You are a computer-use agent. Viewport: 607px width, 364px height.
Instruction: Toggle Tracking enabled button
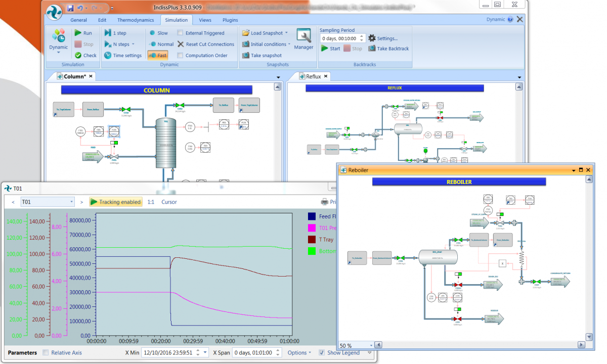[x=116, y=202]
